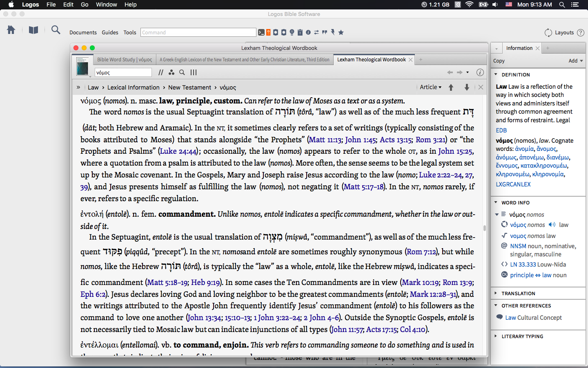Switch to Bible Word Study νόμος tab
Image resolution: width=588 pixels, height=368 pixels.
(x=125, y=60)
